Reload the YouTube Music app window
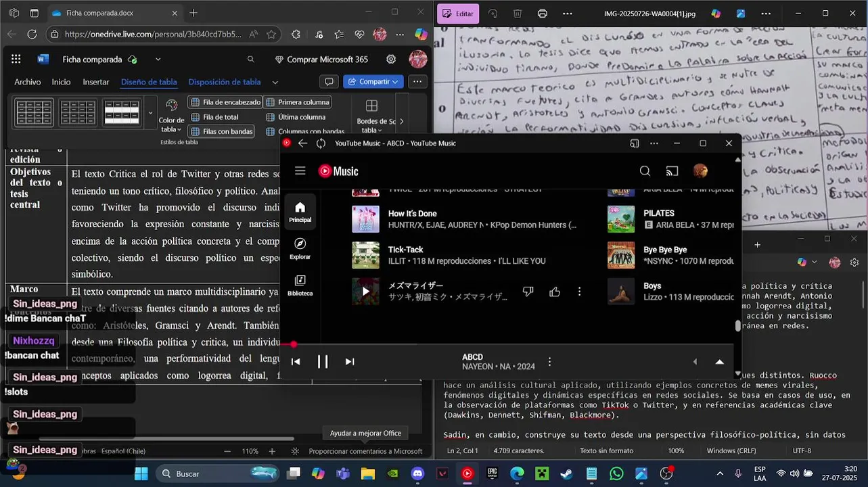Image resolution: width=868 pixels, height=487 pixels. pyautogui.click(x=321, y=143)
